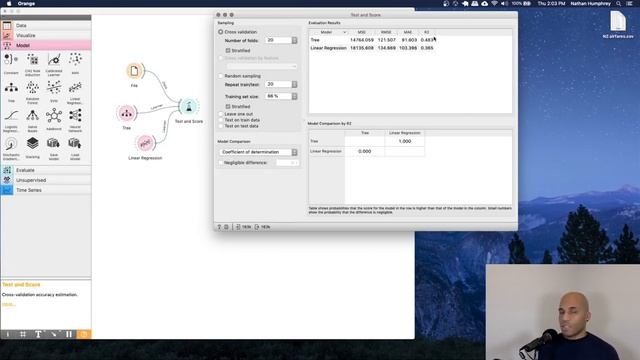640x360 pixels.
Task: Add the SVM widget
Action: pyautogui.click(x=54, y=91)
